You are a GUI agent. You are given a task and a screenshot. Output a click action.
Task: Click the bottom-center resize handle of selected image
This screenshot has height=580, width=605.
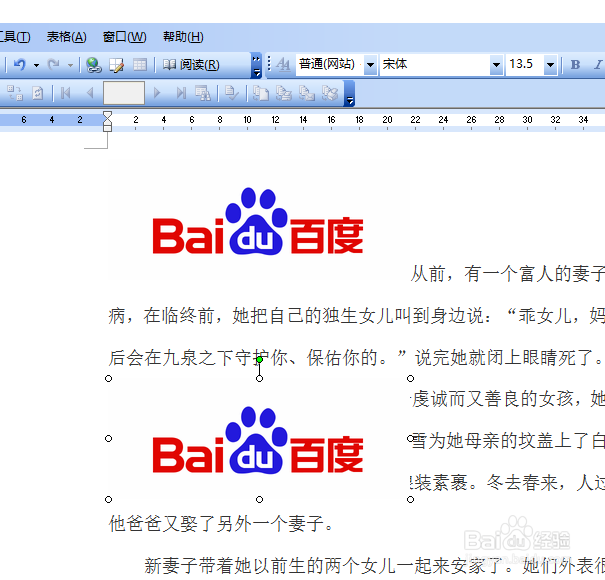[260, 499]
